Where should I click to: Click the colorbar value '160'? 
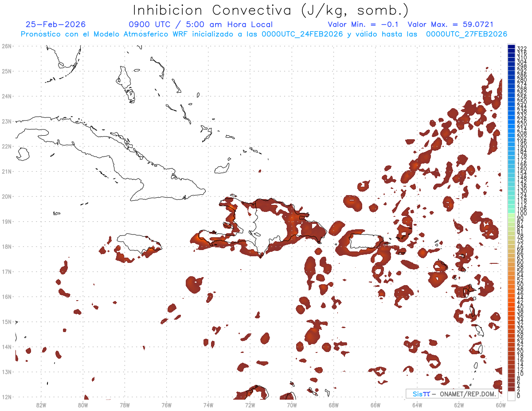click(522, 169)
